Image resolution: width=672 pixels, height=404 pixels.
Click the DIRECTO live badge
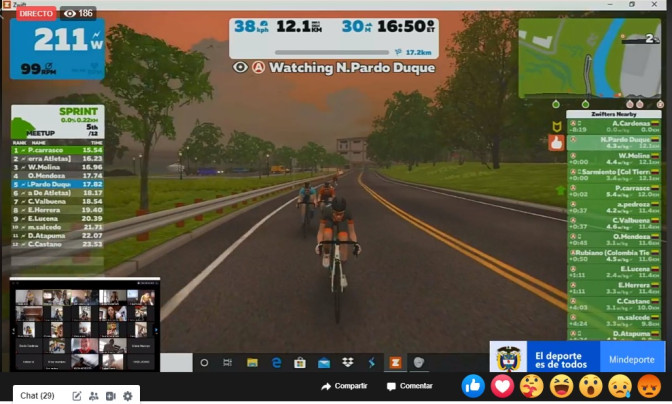coord(35,14)
